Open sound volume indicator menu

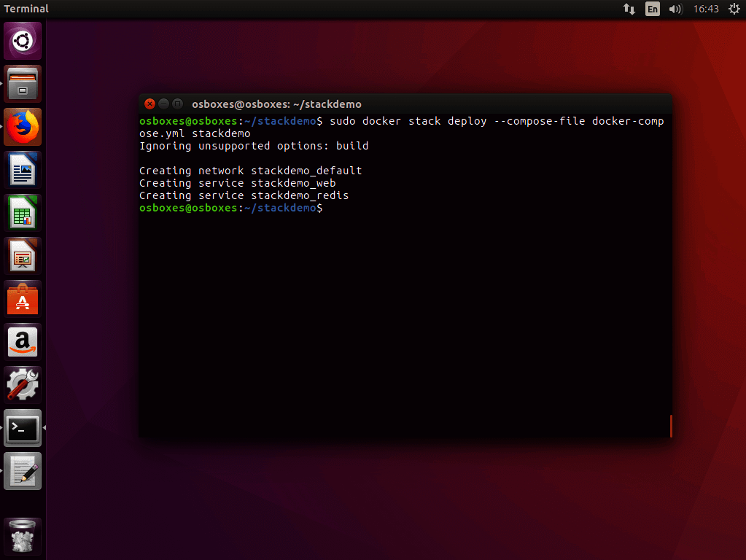pos(675,9)
